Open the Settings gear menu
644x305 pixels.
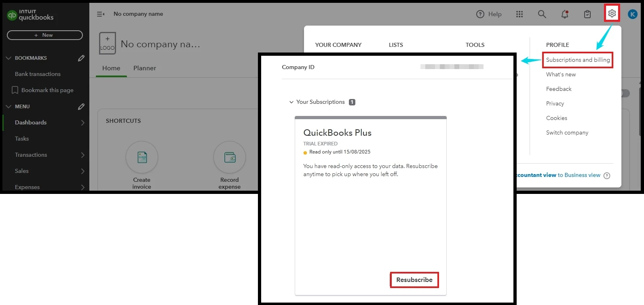pyautogui.click(x=612, y=13)
